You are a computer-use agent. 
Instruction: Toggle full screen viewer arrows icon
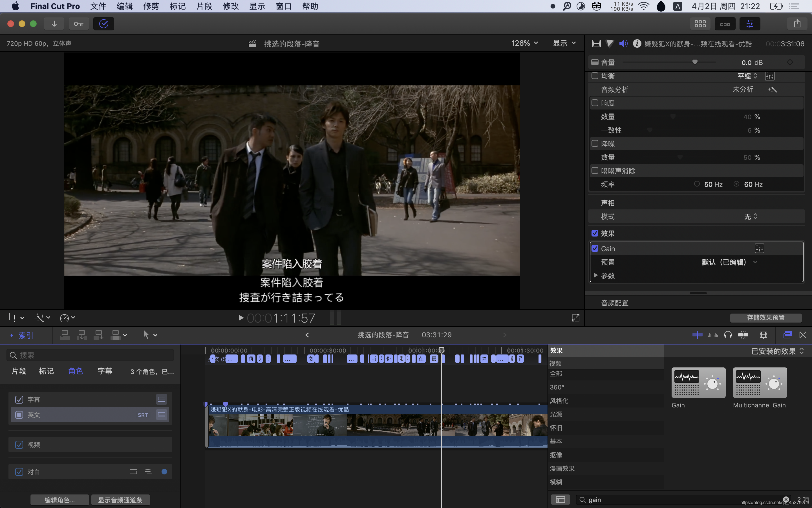(575, 318)
